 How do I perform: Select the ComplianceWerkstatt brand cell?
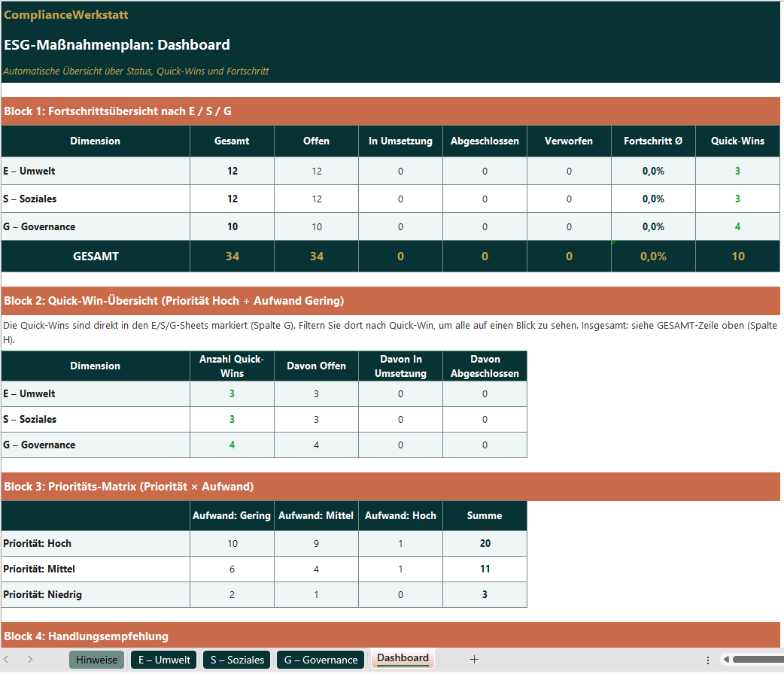coord(66,15)
